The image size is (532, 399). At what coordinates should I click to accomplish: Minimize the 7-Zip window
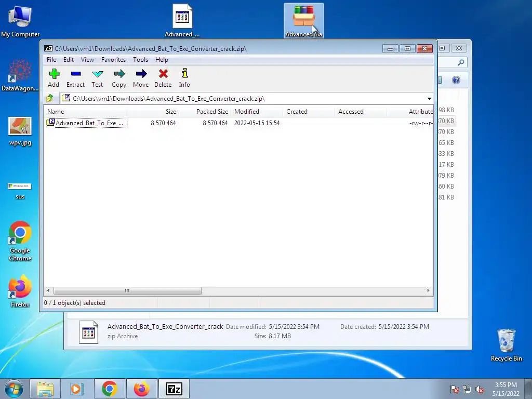[x=390, y=49]
